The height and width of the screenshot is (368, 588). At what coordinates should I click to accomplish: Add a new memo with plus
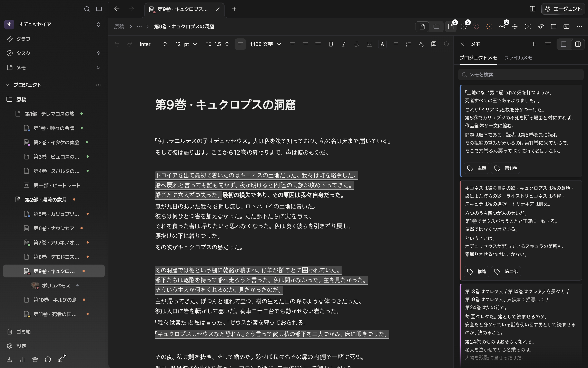(x=533, y=44)
